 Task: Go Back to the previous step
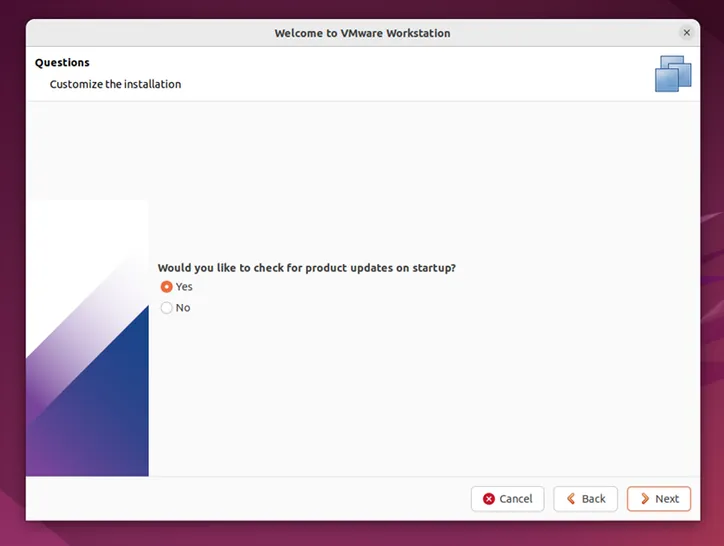(585, 499)
